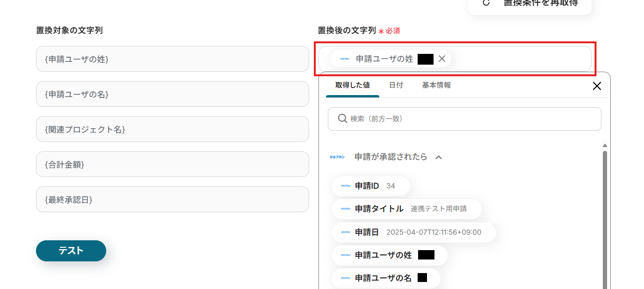The width and height of the screenshot is (644, 289).
Task: Click the 置換対象の文字列 column label
Action: click(x=69, y=30)
